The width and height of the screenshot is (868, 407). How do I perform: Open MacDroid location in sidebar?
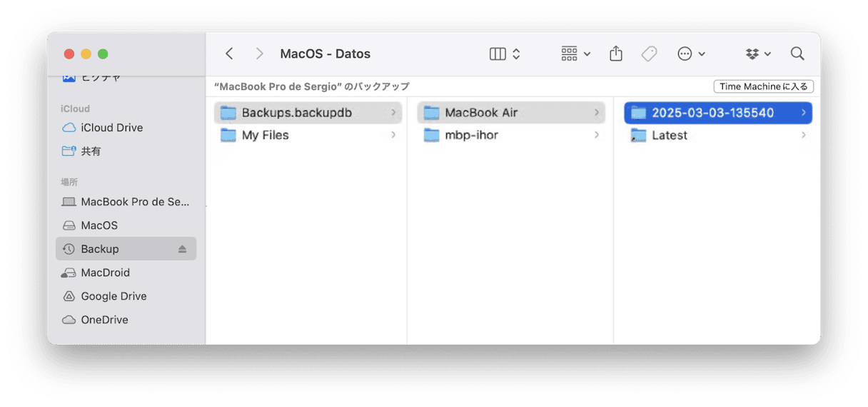click(105, 273)
